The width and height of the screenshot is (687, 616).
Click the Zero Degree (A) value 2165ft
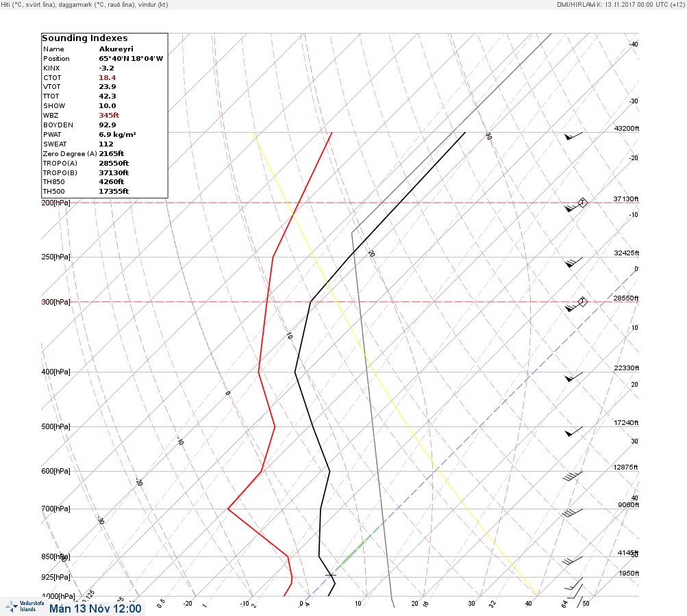point(111,154)
